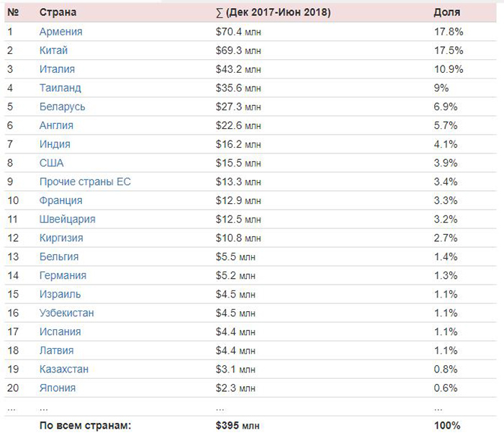Image resolution: width=504 pixels, height=438 pixels.
Task: Select the США link
Action: 51,163
